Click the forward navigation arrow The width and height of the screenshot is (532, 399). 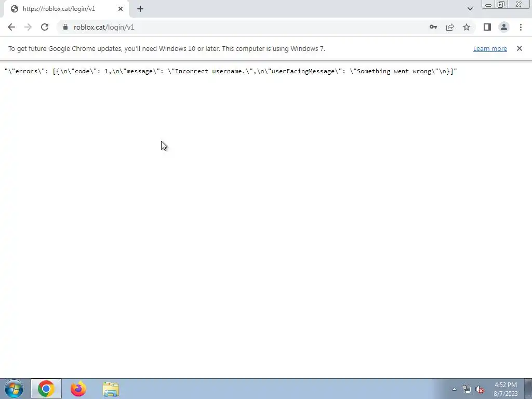coord(28,27)
